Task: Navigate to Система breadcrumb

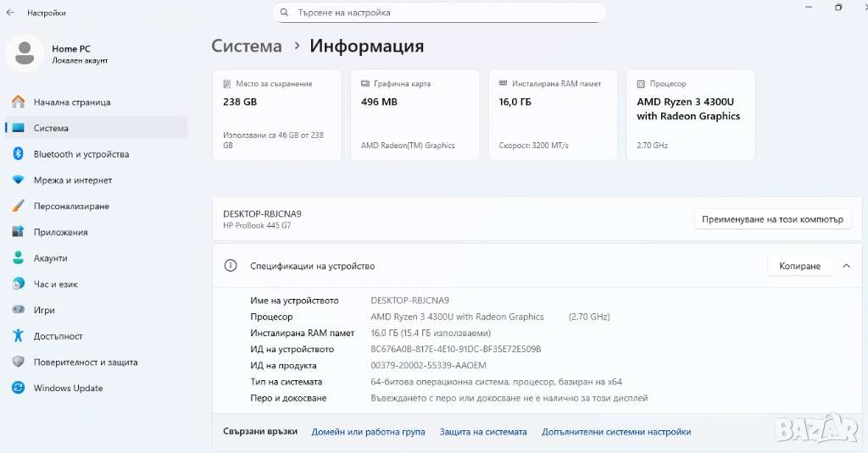Action: coord(247,46)
